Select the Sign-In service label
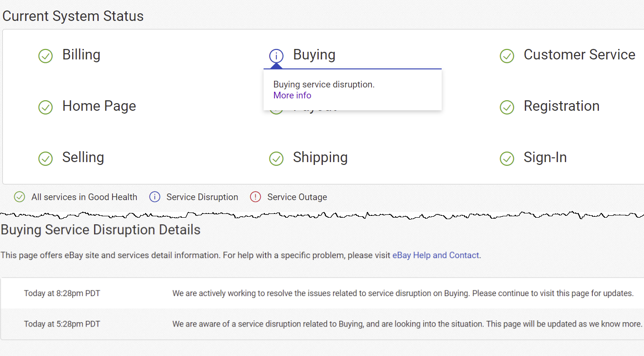Screen dimensions: 644x356 [x=545, y=157]
